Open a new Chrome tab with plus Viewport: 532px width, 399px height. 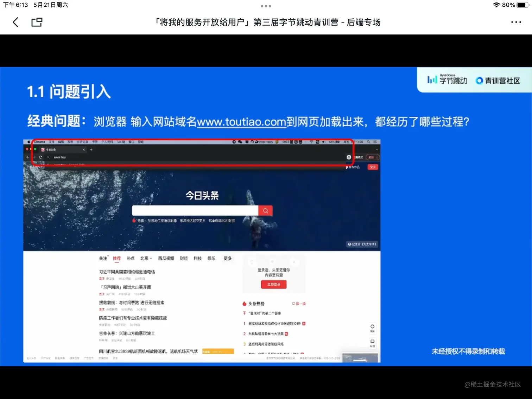91,150
